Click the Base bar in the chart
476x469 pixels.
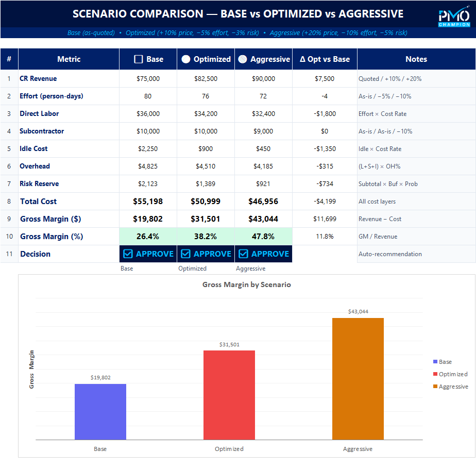click(100, 412)
